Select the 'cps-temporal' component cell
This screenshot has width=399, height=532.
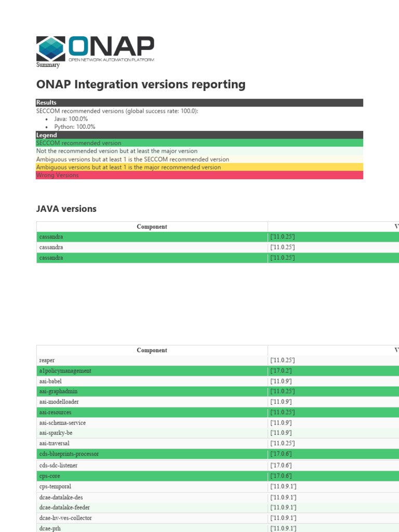[x=152, y=486]
